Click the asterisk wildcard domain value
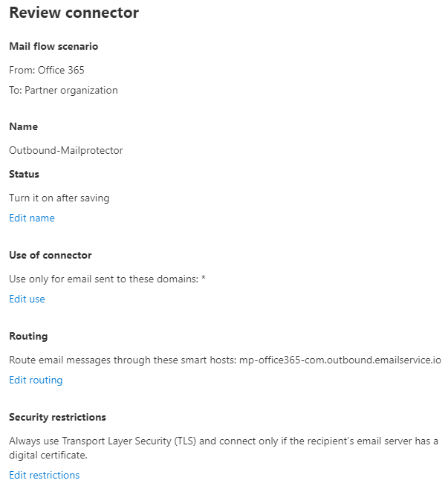The height and width of the screenshot is (486, 448). click(x=204, y=278)
